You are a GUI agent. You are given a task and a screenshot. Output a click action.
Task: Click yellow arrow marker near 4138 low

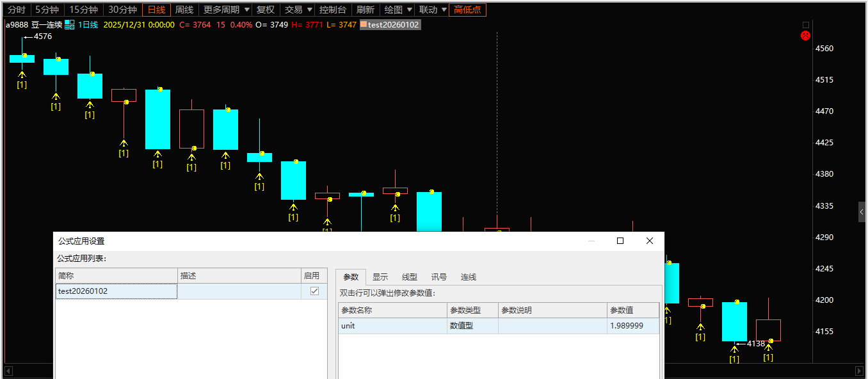(x=734, y=350)
